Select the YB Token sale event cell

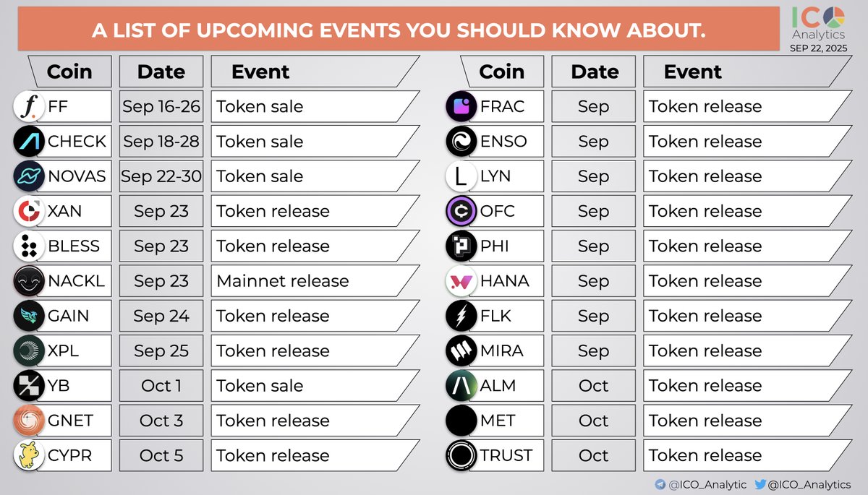pos(314,386)
